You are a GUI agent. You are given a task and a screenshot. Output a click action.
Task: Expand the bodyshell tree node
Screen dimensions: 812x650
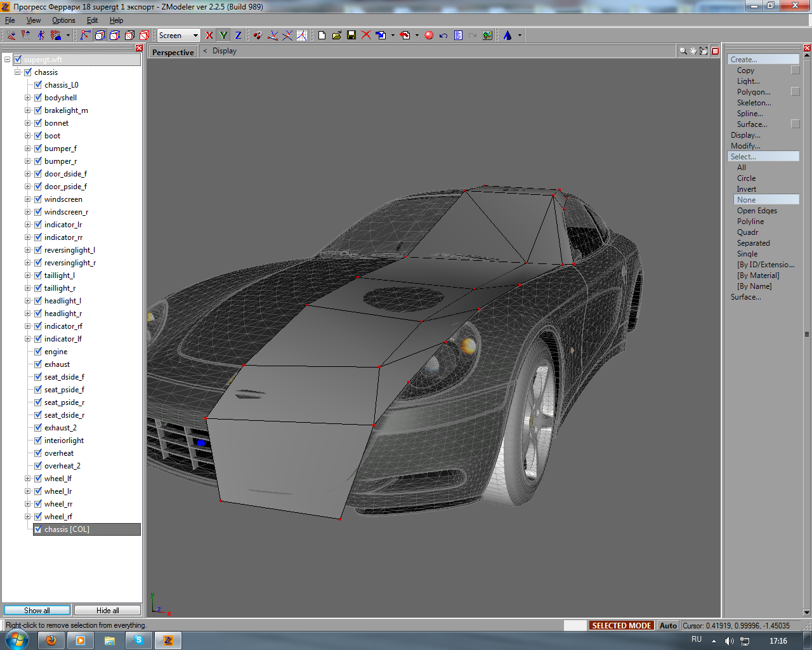[28, 98]
